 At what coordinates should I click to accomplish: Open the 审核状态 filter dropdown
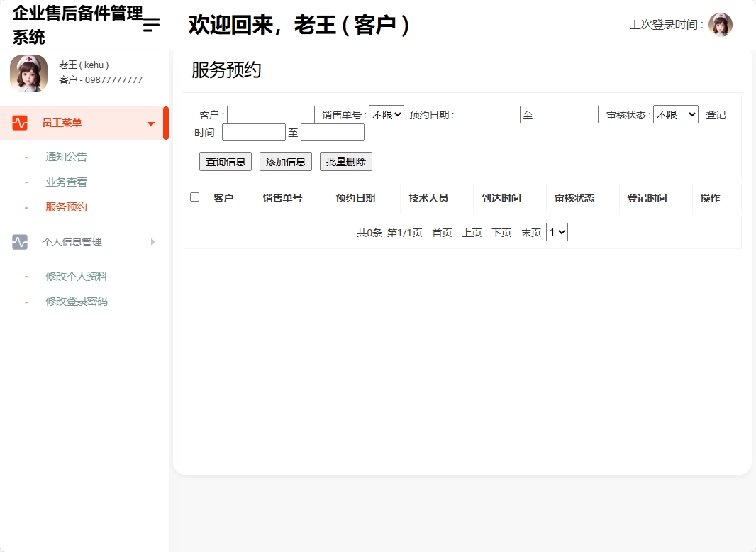[x=674, y=114]
